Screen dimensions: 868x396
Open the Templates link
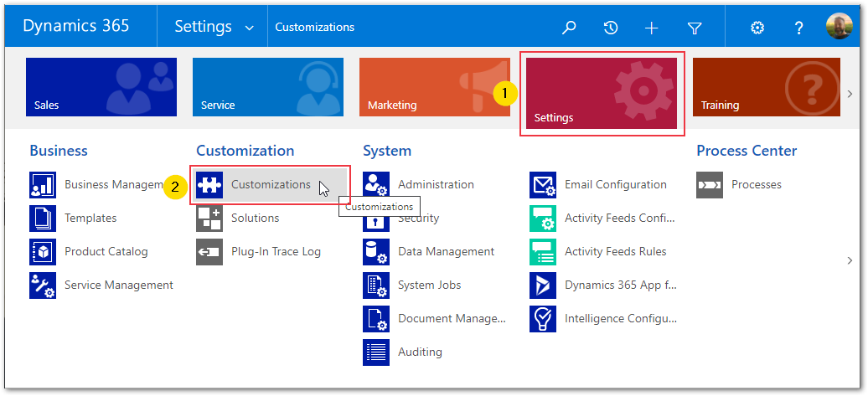pos(90,218)
